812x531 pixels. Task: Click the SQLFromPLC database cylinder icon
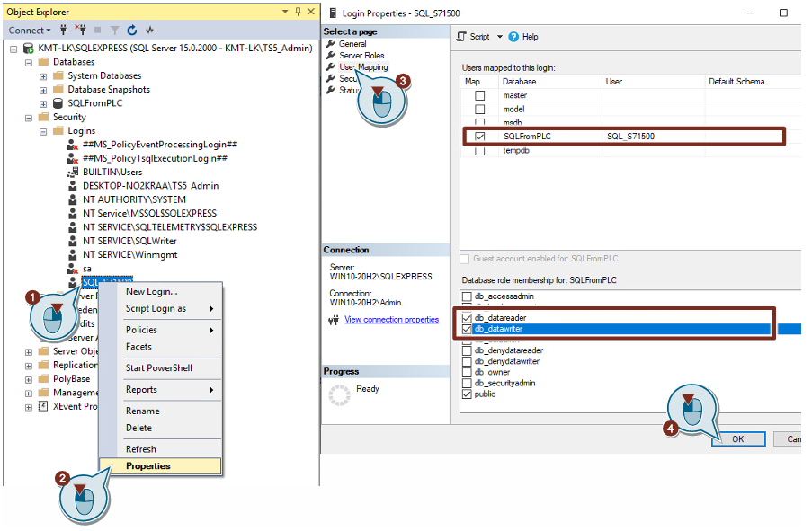pyautogui.click(x=58, y=103)
